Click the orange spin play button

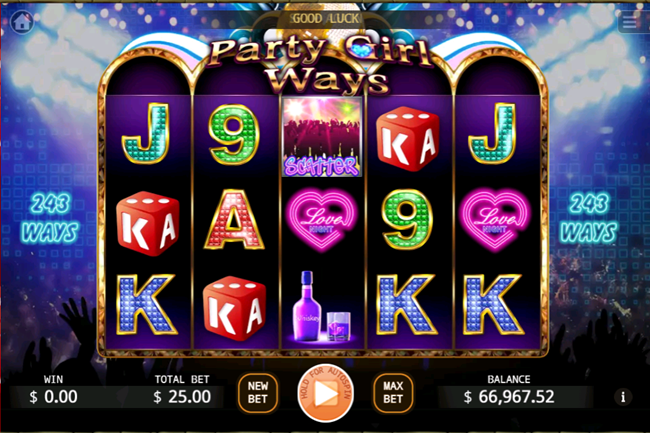[325, 393]
